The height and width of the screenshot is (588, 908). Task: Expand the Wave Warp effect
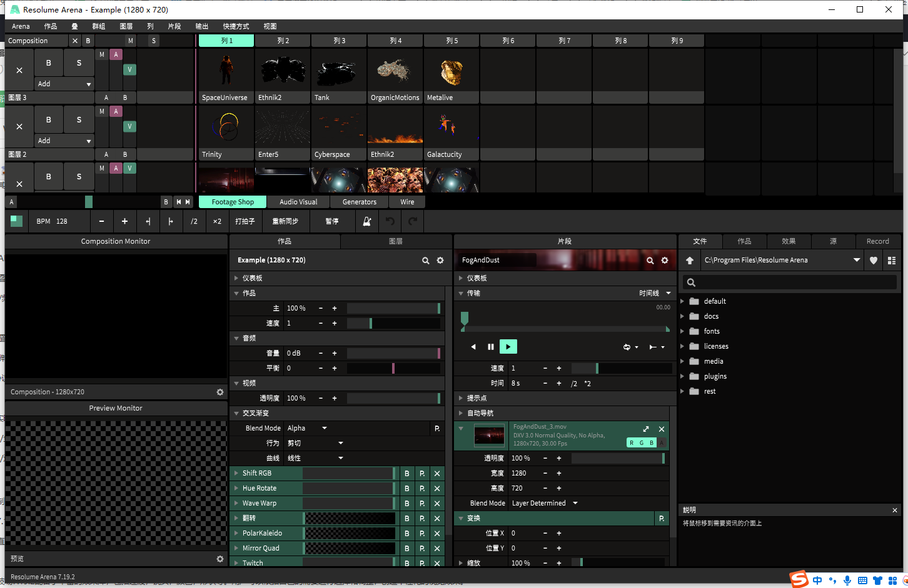point(236,504)
